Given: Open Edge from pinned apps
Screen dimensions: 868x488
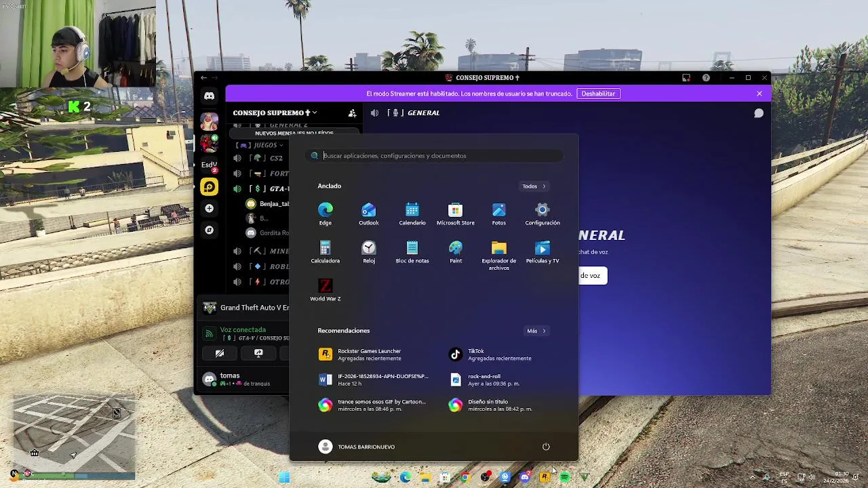Looking at the screenshot, I should 325,213.
